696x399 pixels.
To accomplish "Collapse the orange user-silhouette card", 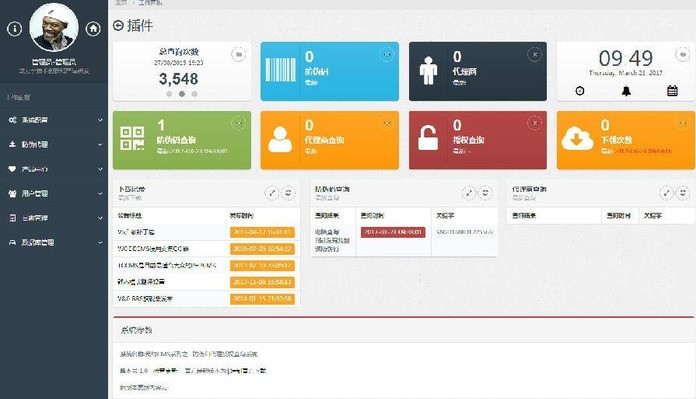I will (387, 123).
